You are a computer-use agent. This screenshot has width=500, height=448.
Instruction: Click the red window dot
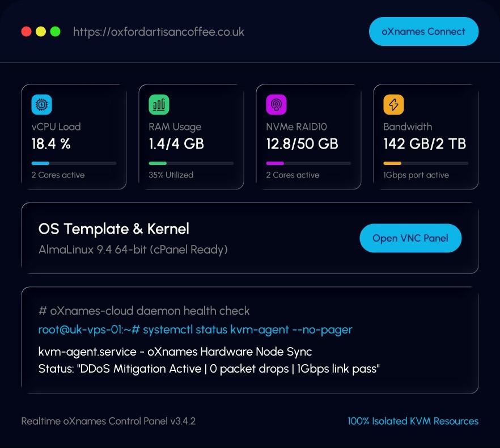(x=26, y=32)
